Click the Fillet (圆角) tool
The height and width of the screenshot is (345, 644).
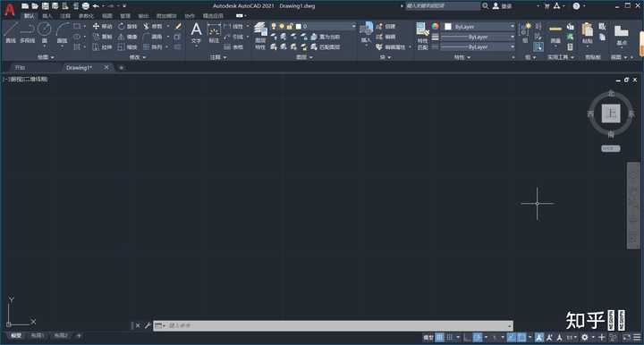[x=153, y=37]
